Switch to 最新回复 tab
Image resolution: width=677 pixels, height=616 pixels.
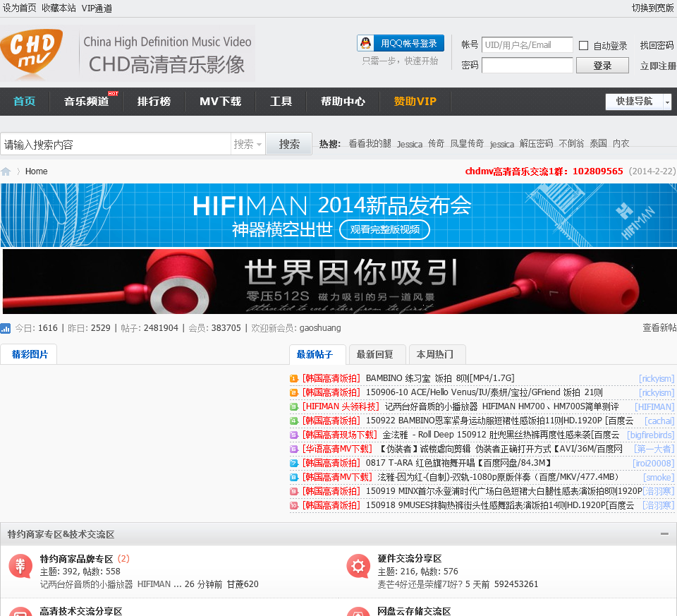click(x=377, y=355)
